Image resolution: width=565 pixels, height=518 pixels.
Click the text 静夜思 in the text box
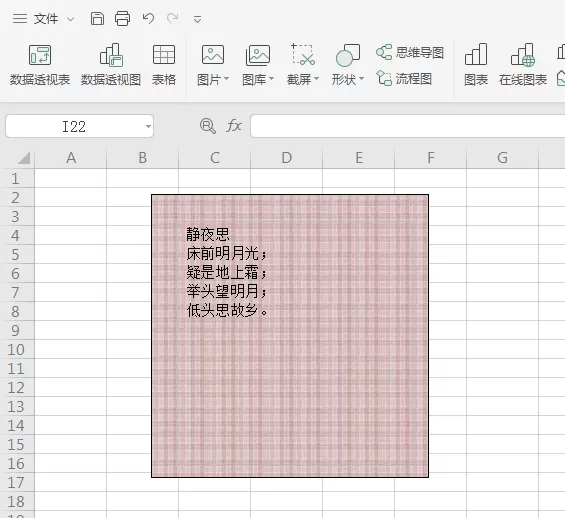[208, 234]
